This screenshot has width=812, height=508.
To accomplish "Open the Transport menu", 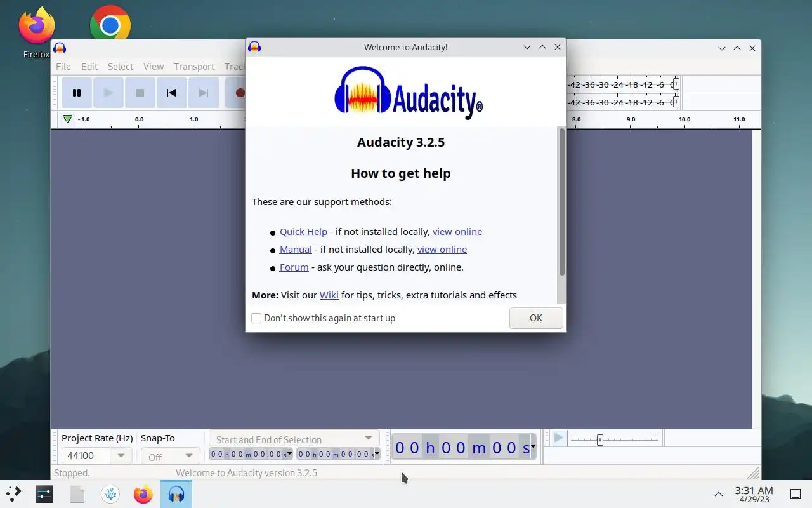I will 194,66.
